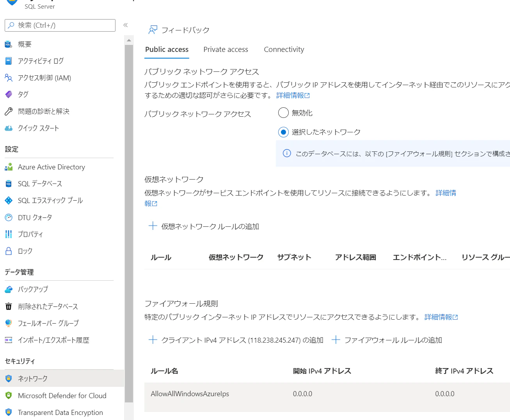Open 詳細情報 link under 仮想ネットワーク
The width and height of the screenshot is (510, 420).
pyautogui.click(x=446, y=193)
